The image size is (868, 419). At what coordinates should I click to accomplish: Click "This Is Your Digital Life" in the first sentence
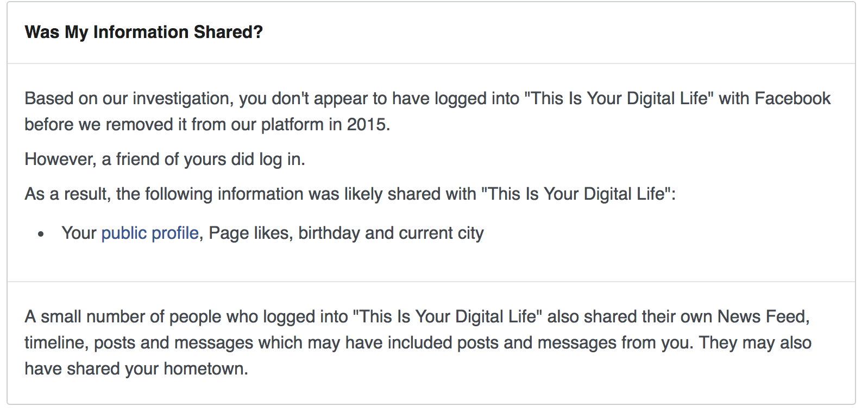[619, 99]
